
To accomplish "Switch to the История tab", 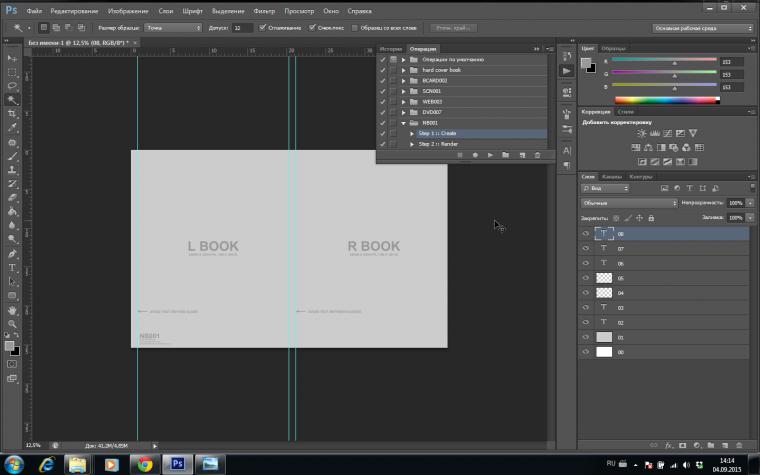I will 390,48.
